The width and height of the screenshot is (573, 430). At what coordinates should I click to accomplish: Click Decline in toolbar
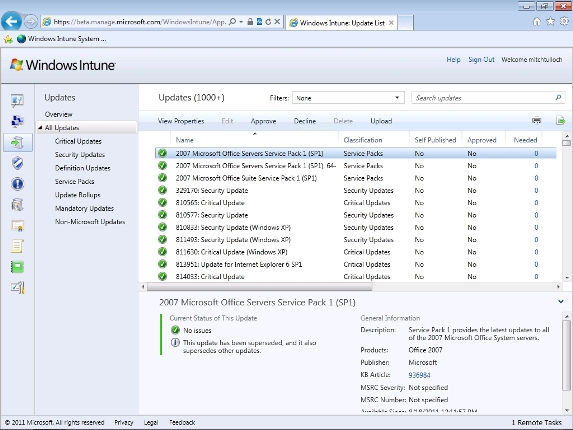305,121
